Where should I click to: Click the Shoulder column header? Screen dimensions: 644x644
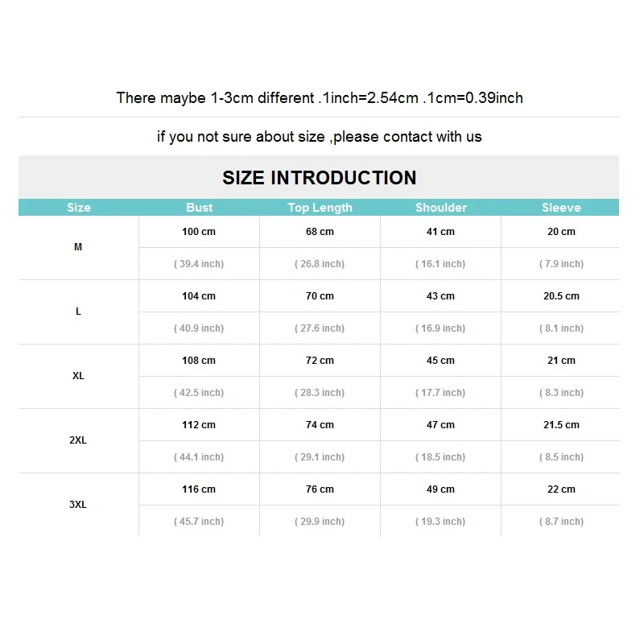pyautogui.click(x=441, y=208)
